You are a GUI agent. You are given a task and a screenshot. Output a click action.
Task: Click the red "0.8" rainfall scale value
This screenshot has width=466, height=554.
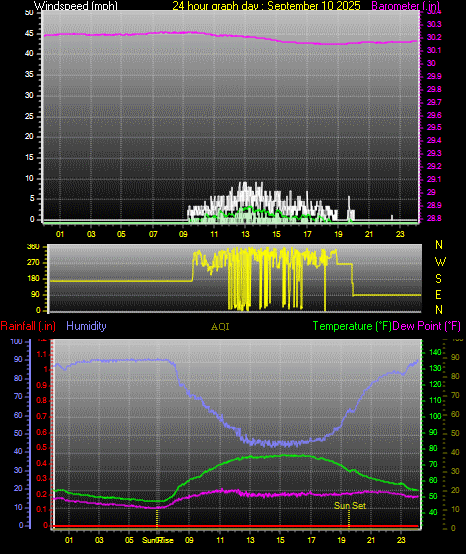coord(41,400)
